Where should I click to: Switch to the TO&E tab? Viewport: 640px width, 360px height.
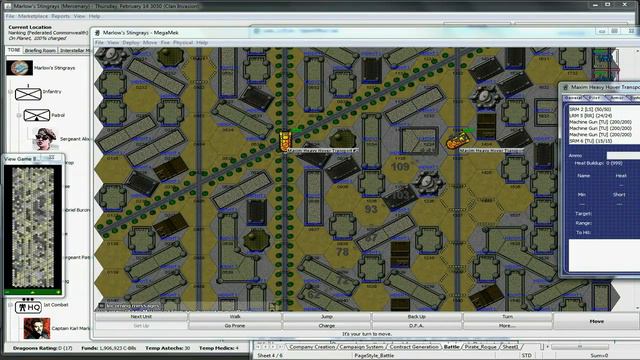click(x=14, y=50)
